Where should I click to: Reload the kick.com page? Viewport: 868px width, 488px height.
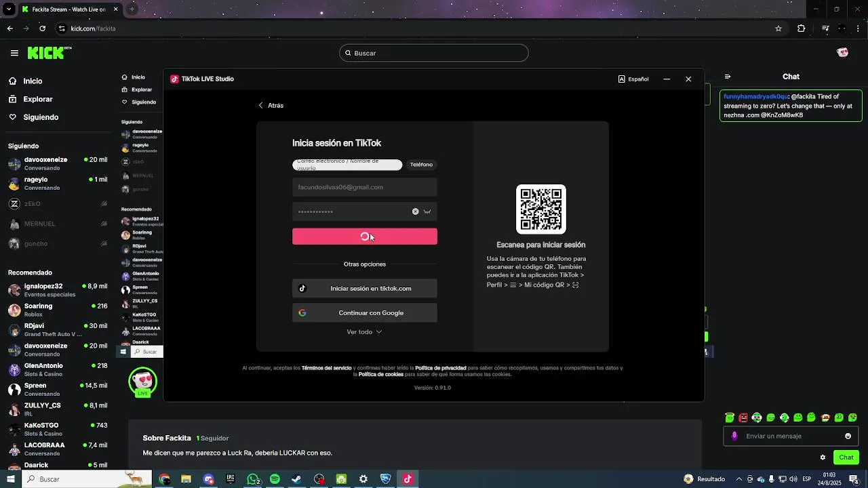43,28
